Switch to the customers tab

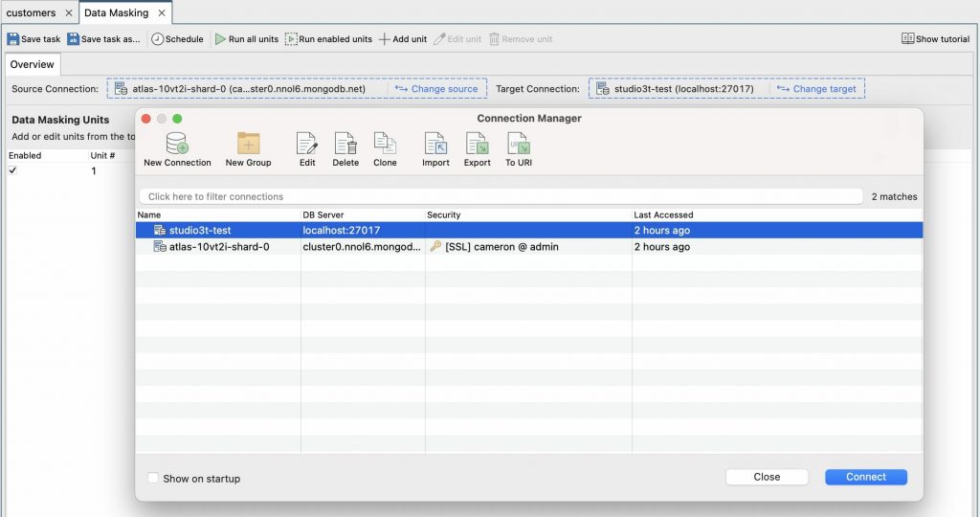tap(31, 12)
